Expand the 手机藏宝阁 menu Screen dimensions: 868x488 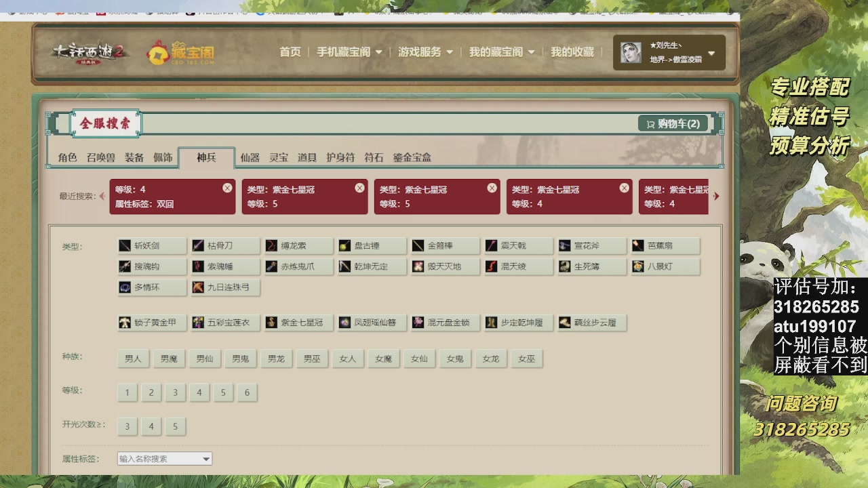click(349, 52)
